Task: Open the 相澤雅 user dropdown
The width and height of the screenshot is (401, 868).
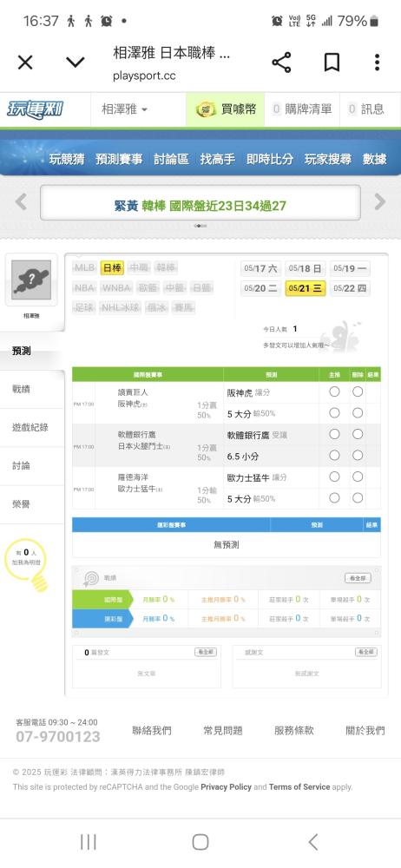Action: coord(125,109)
